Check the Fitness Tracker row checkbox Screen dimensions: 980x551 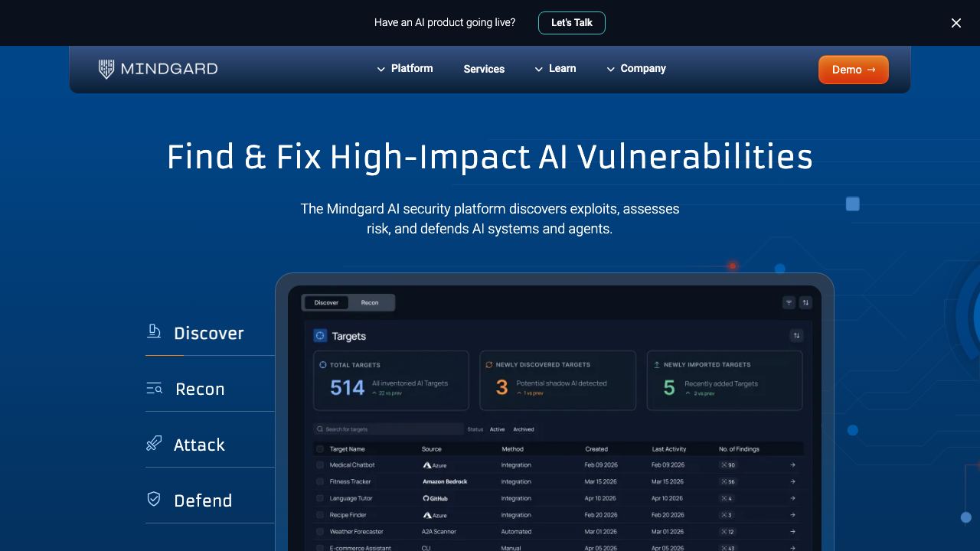320,481
